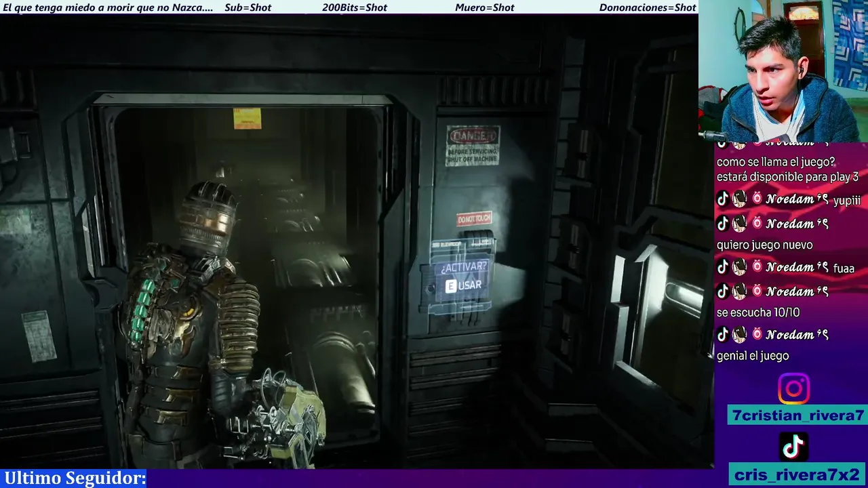Viewport: 868px width, 488px height.
Task: Click the streamer webcam feed
Action: [783, 70]
